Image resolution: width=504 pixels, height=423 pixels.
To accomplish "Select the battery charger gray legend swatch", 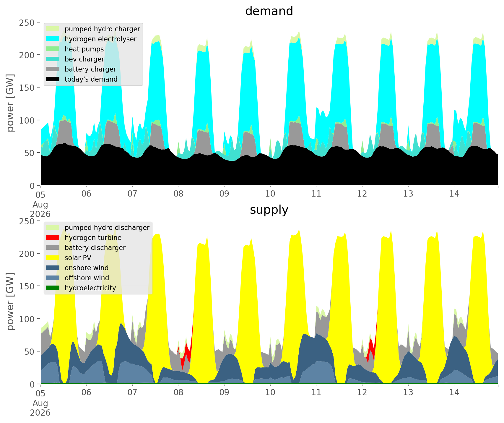I will click(x=53, y=69).
